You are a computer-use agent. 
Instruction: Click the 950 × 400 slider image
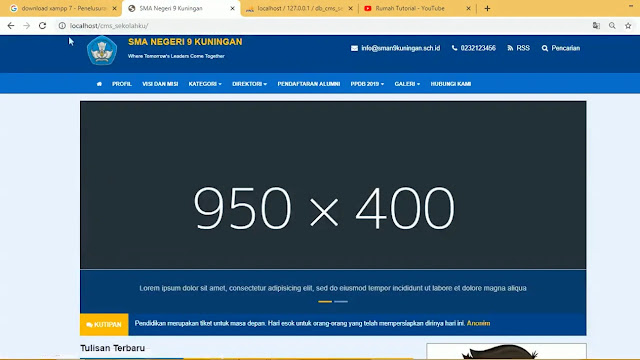pos(333,185)
